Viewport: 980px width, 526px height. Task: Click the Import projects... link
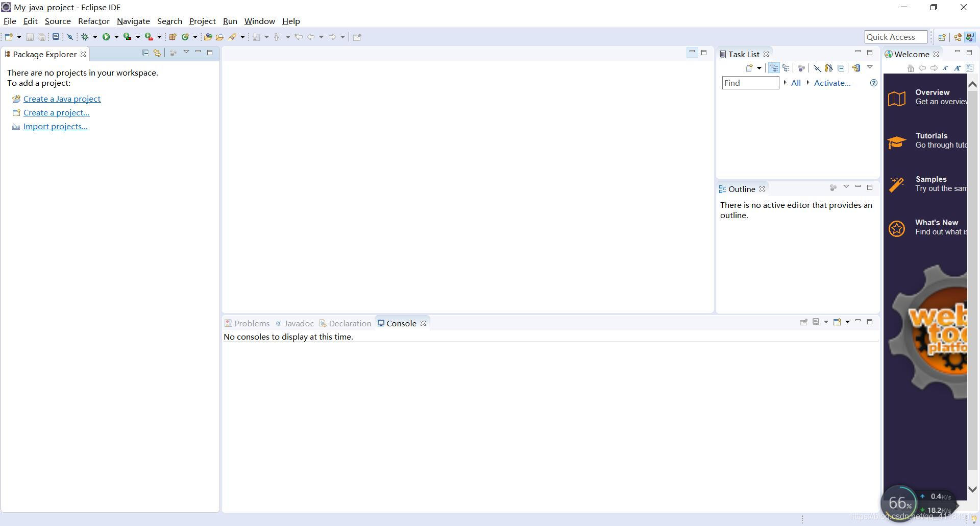(56, 127)
